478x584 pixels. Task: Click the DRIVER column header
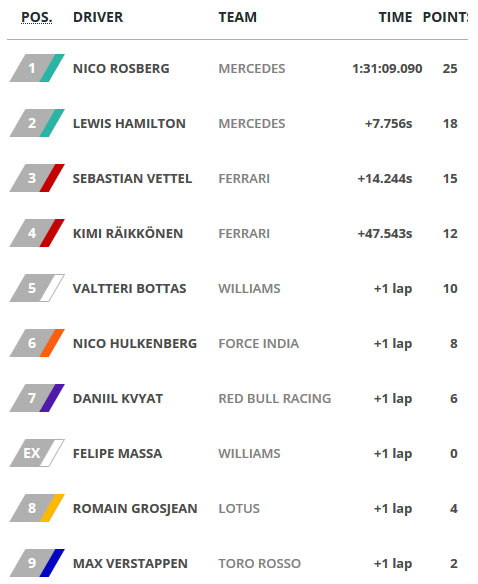pos(98,17)
